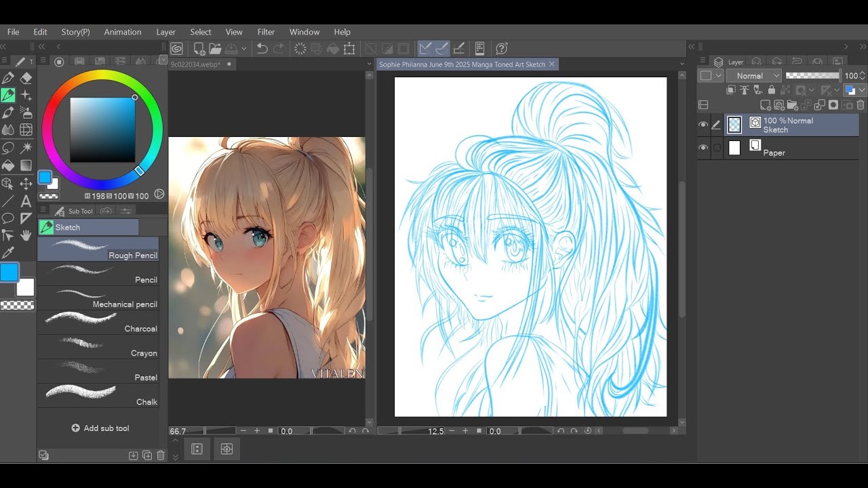Toggle Snap to Grid in toolbar
The width and height of the screenshot is (868, 488).
[x=459, y=48]
